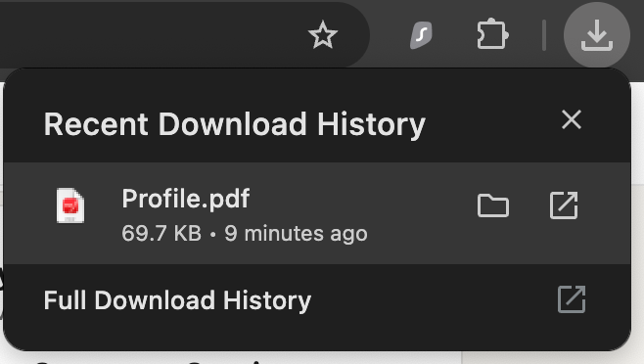Screen dimensions: 644x364
Task: Open the Extensions puzzle-piece menu
Action: click(x=492, y=35)
